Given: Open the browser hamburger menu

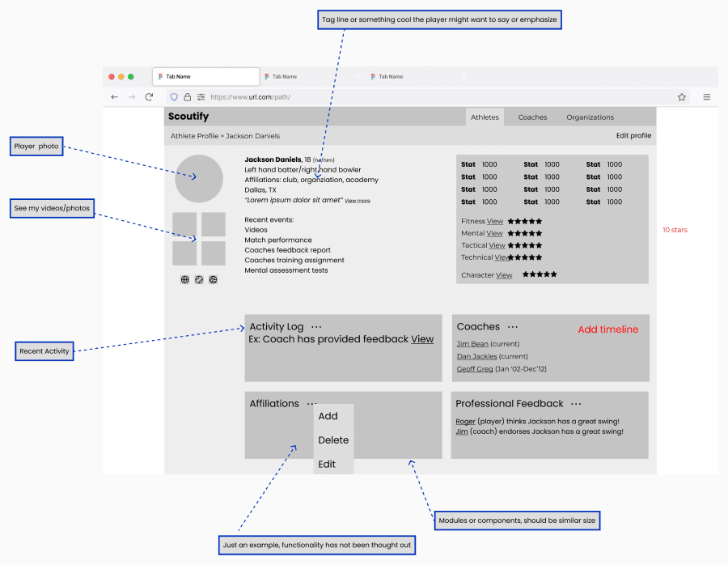Looking at the screenshot, I should (x=706, y=97).
